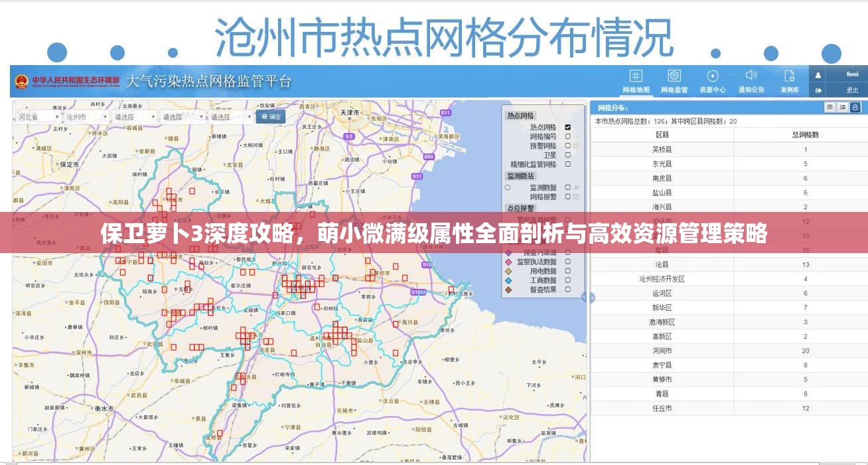Click the 确定 confirm button
868x465 pixels.
click(271, 116)
